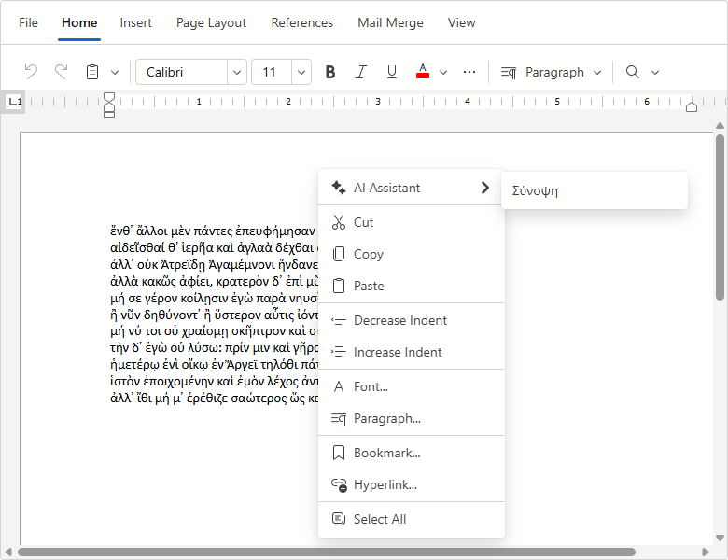Click the line starting 'ἱστὸν ἐποιχομένην'
Viewport: 728px width, 560px height.
pos(214,381)
